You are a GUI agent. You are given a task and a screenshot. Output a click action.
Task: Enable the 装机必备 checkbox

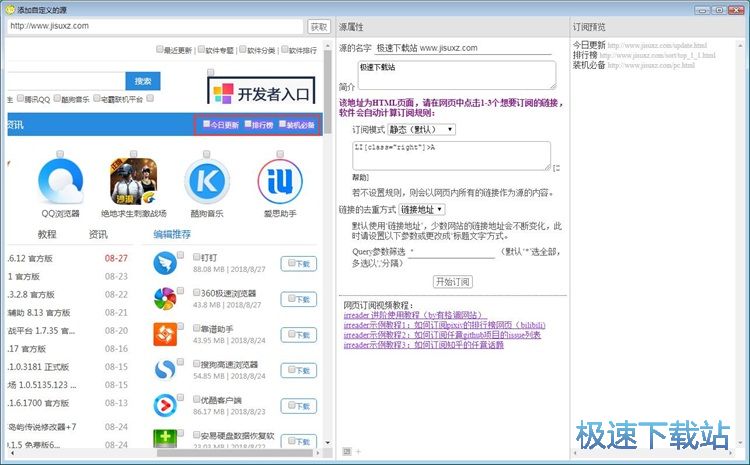(284, 126)
